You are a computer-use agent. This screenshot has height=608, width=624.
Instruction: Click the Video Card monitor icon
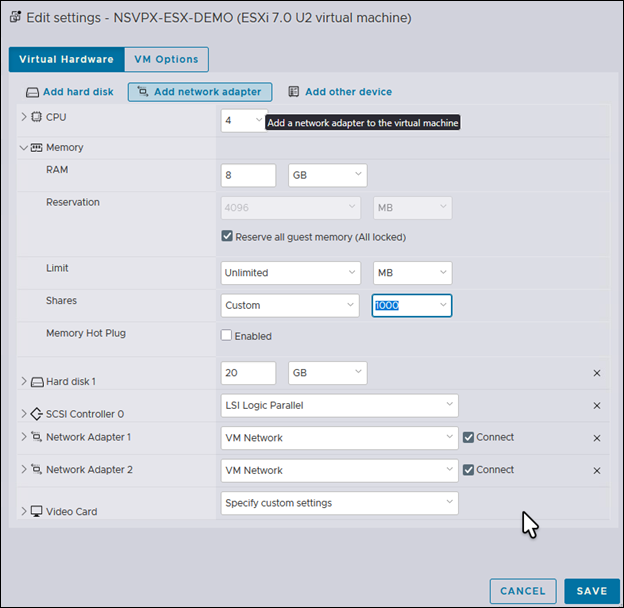click(x=36, y=511)
